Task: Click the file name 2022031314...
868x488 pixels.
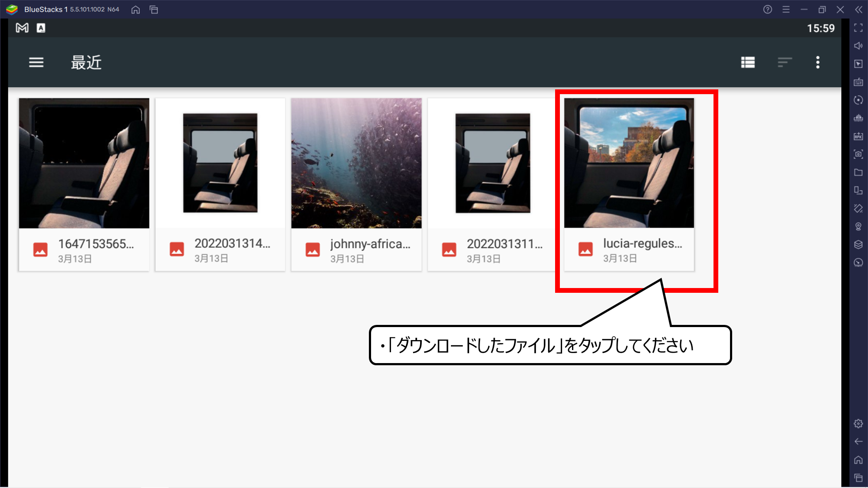Action: 232,243
